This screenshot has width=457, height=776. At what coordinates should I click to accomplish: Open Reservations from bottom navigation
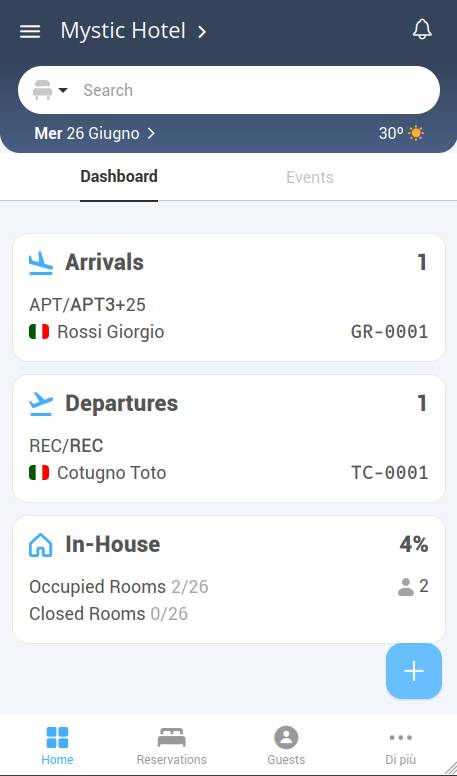coord(171,746)
